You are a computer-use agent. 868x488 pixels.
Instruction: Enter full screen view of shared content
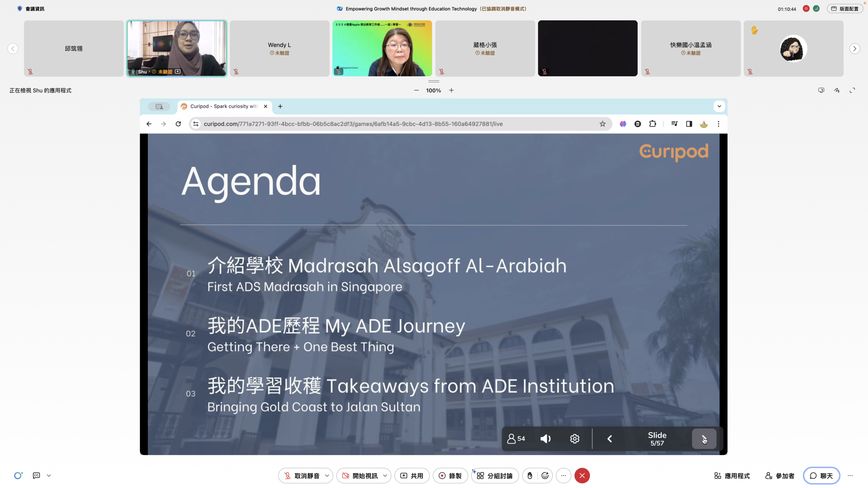pyautogui.click(x=852, y=90)
